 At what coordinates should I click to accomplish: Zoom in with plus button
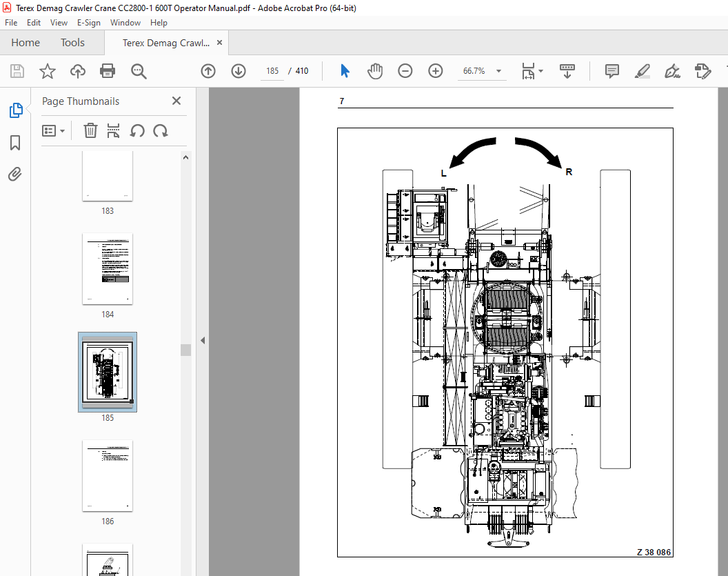[436, 71]
